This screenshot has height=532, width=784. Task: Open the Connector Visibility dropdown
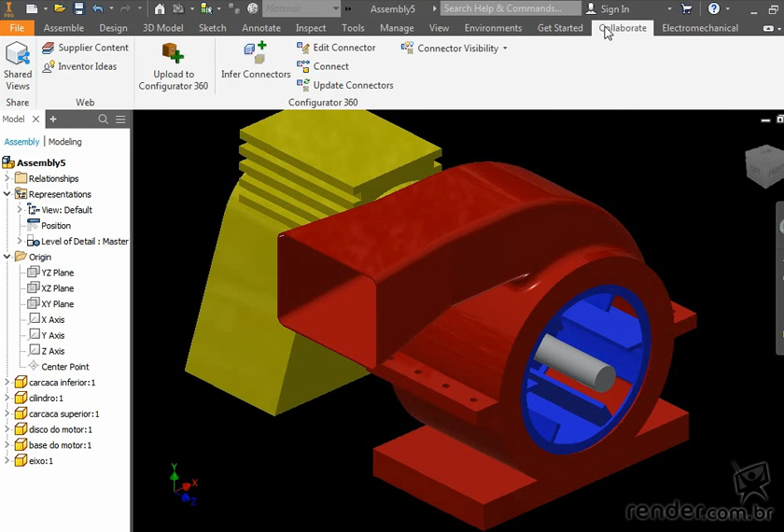[455, 48]
